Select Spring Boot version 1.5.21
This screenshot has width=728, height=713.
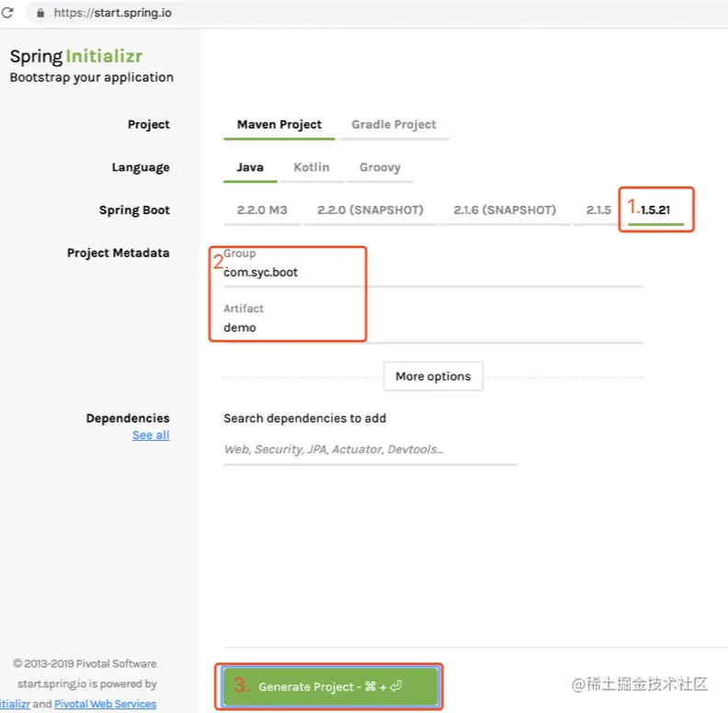point(655,209)
